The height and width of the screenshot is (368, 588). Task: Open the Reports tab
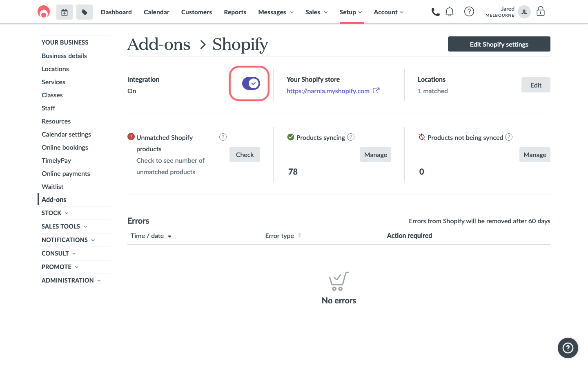235,12
